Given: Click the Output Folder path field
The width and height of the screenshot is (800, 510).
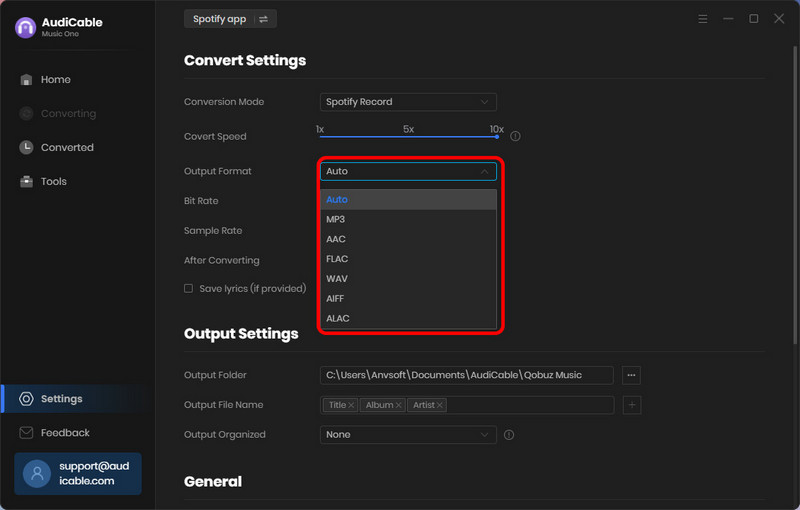Looking at the screenshot, I should (467, 375).
